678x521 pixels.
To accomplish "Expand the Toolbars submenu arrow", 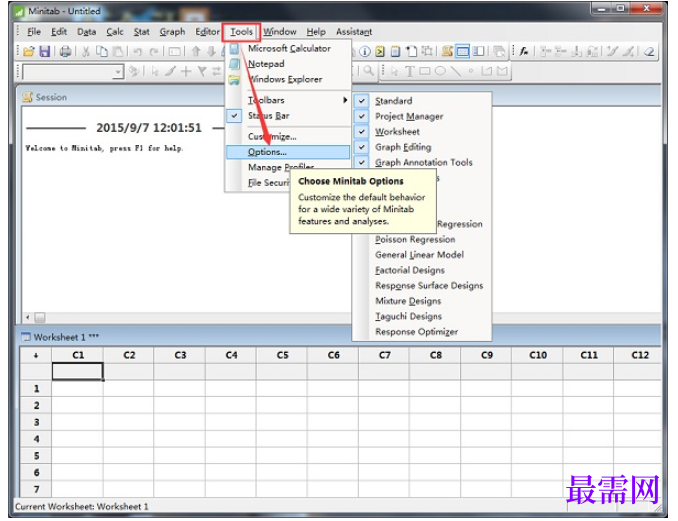I will point(345,100).
